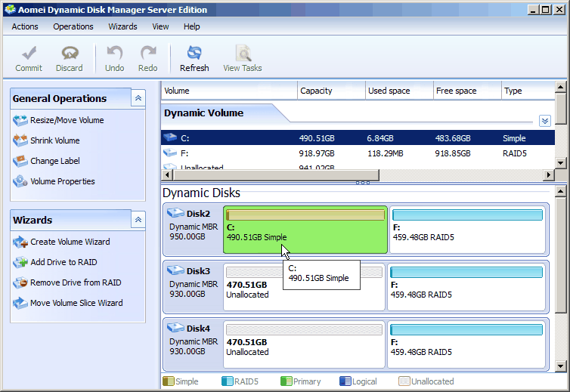Click the Discard toolbar icon
This screenshot has width=570, height=392.
[x=70, y=53]
